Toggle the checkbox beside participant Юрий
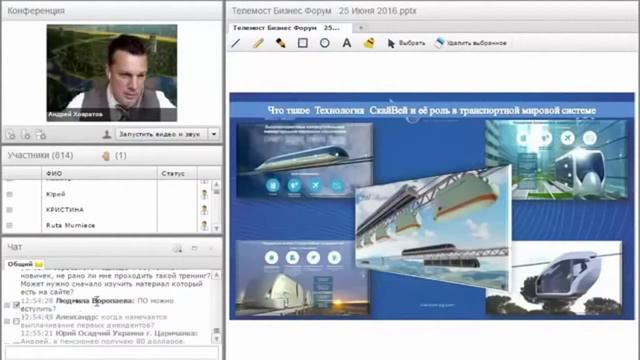 click(x=9, y=194)
